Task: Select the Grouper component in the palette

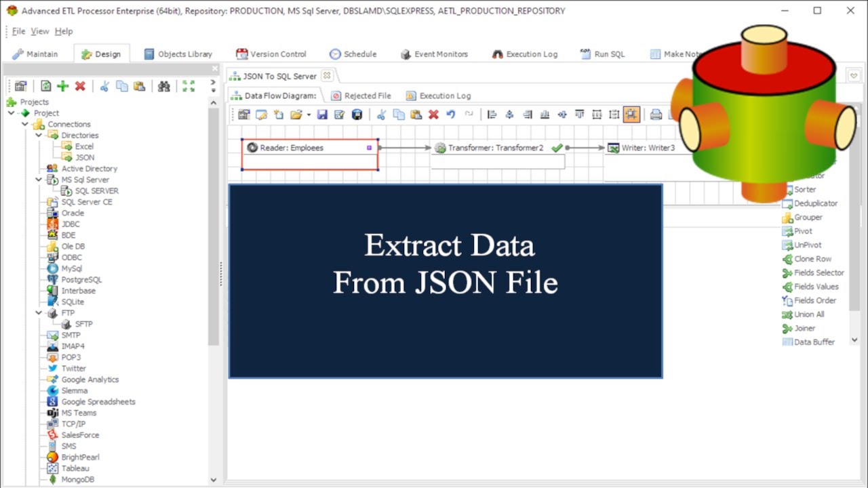Action: [802, 218]
